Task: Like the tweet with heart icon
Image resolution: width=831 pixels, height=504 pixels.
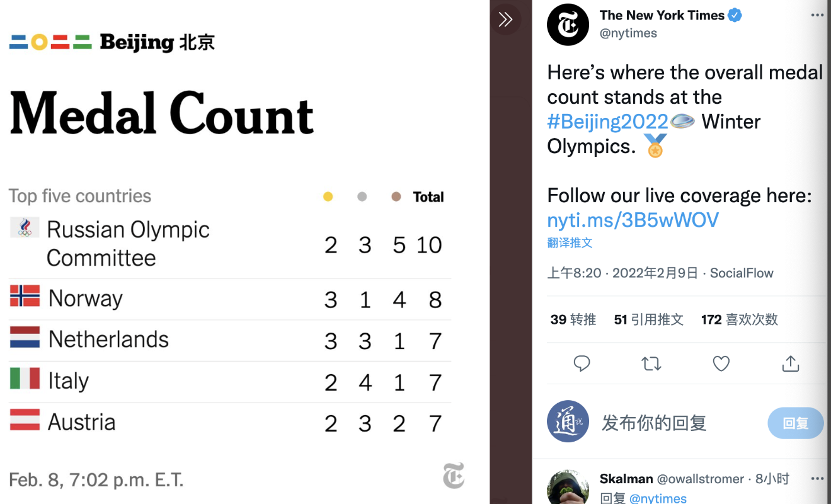Action: tap(721, 364)
